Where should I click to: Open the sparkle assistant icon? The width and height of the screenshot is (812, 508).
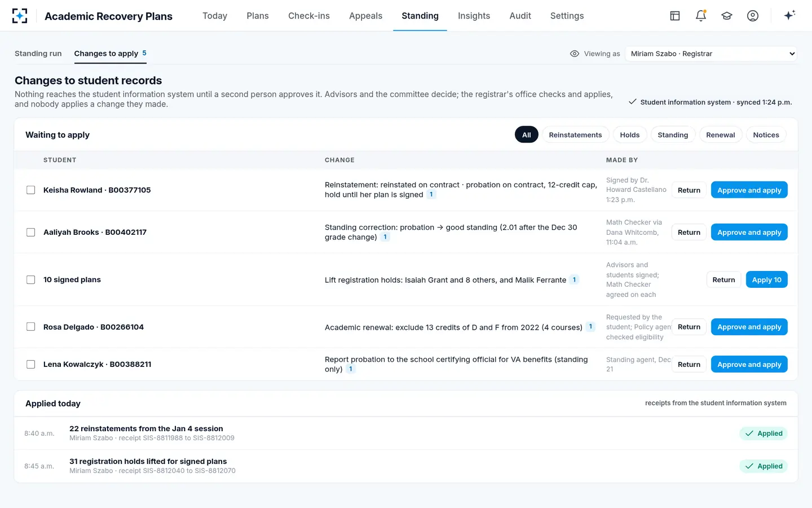click(789, 15)
